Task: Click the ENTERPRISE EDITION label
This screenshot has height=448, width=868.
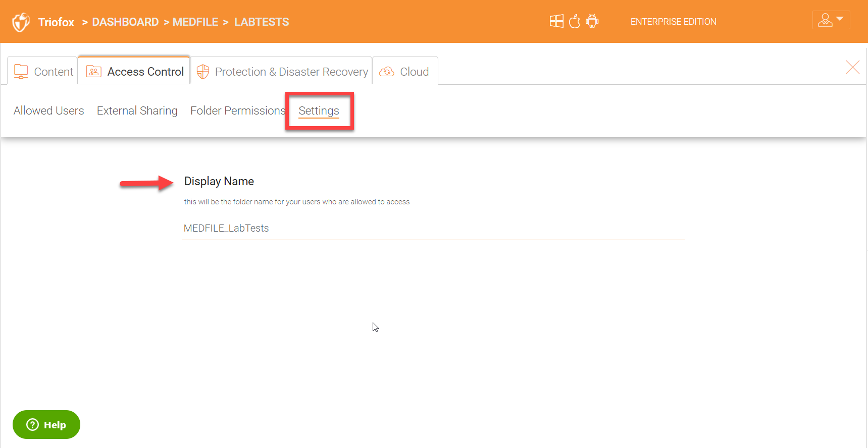Action: click(x=673, y=22)
